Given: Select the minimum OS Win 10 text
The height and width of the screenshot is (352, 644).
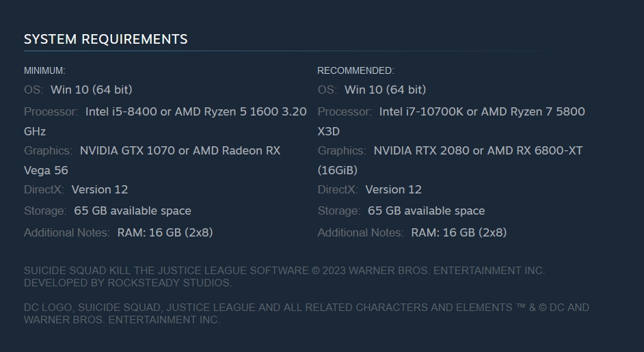Looking at the screenshot, I should click(x=91, y=90).
